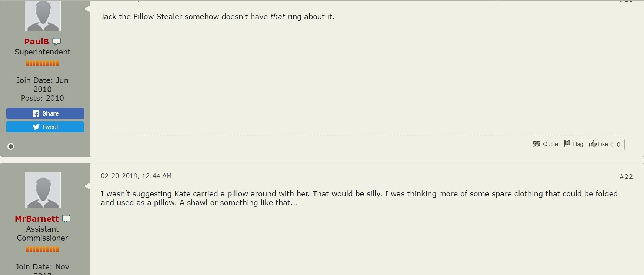The image size is (644, 275).
Task: Click the Superintendent title under PaulB
Action: 42,52
